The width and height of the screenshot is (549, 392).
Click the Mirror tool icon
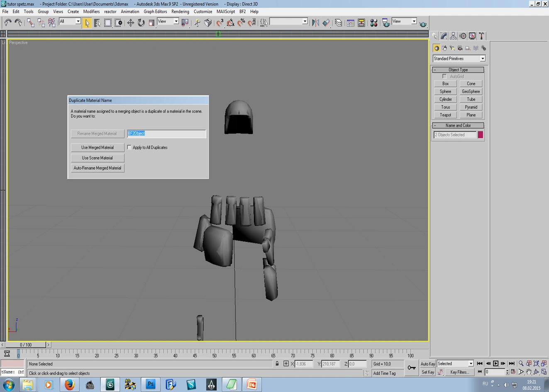pyautogui.click(x=315, y=23)
